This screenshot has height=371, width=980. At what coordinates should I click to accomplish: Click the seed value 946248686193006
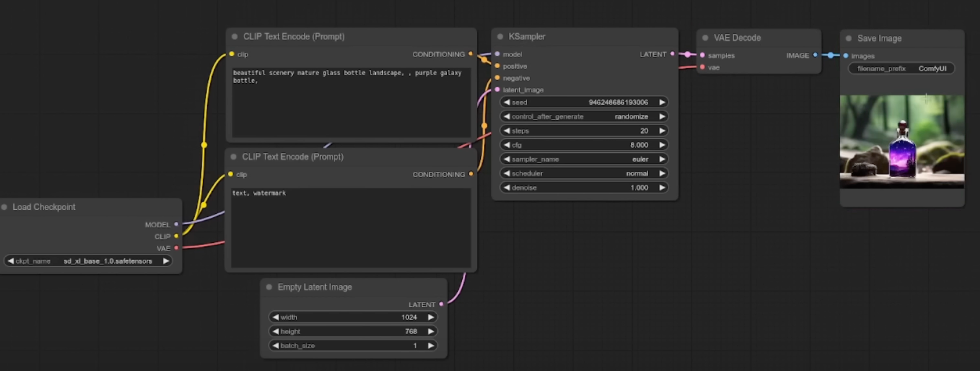click(x=618, y=102)
